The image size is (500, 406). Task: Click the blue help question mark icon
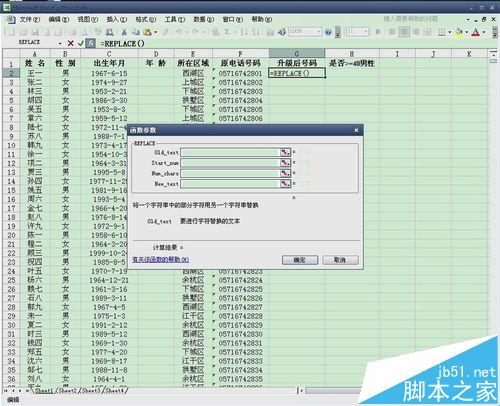point(328,32)
